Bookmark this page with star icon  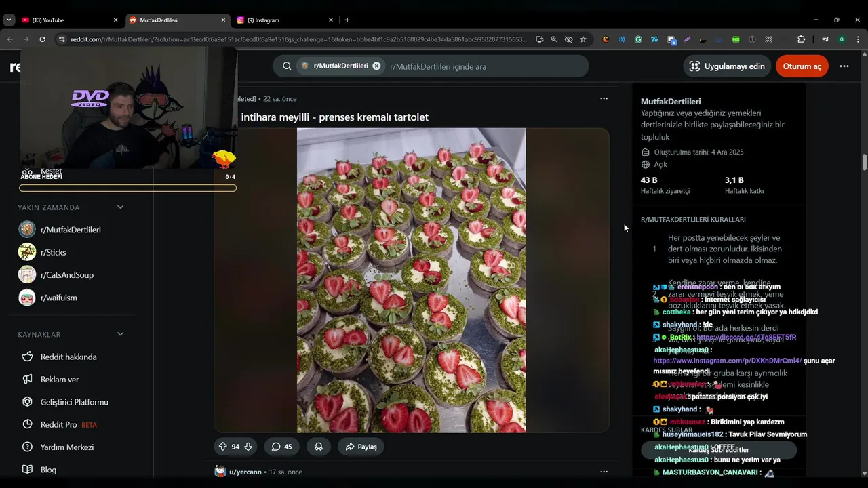point(583,39)
